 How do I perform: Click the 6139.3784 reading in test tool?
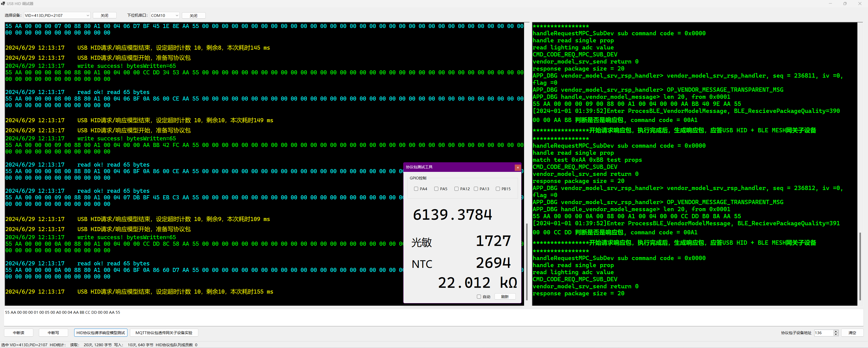[x=452, y=215]
